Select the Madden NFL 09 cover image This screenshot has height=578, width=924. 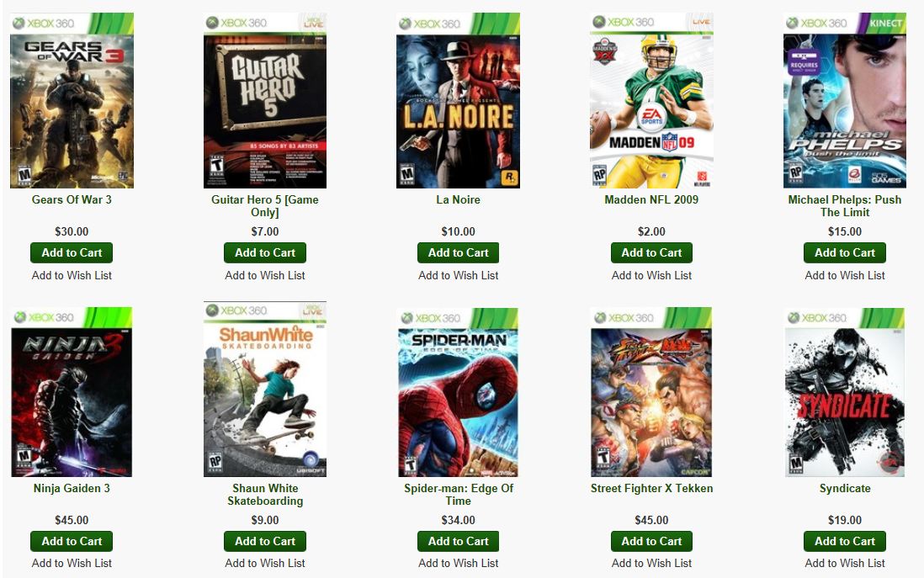click(x=651, y=100)
